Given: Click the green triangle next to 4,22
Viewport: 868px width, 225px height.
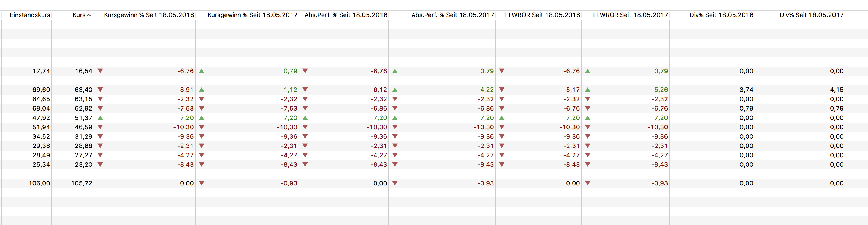Looking at the screenshot, I should coord(395,90).
